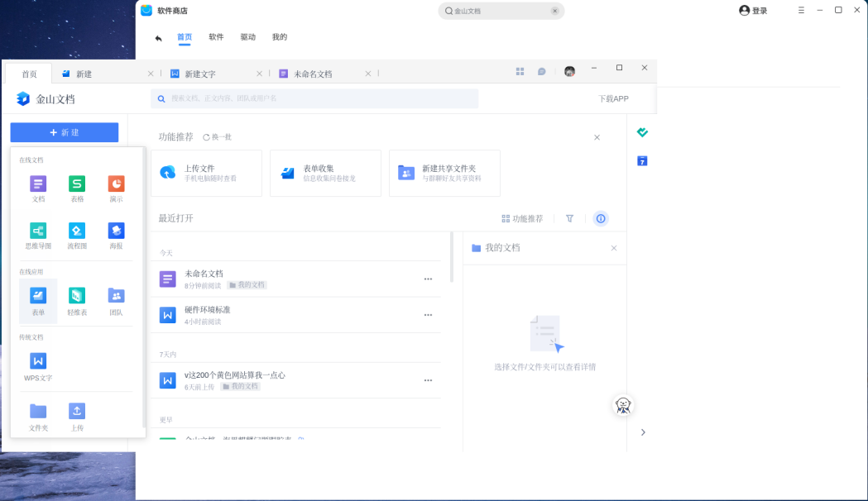Toggle the info circle beside the filter
The image size is (868, 501).
tap(601, 218)
